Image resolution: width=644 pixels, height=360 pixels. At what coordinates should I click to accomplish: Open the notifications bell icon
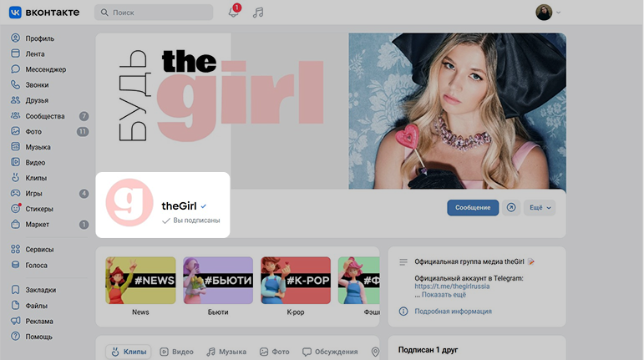point(234,13)
